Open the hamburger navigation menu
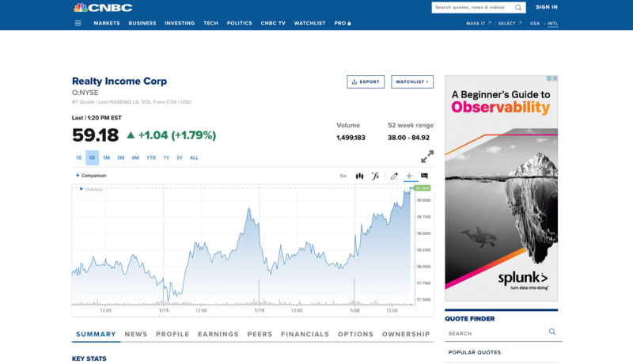Image resolution: width=633 pixels, height=364 pixels. click(x=78, y=24)
